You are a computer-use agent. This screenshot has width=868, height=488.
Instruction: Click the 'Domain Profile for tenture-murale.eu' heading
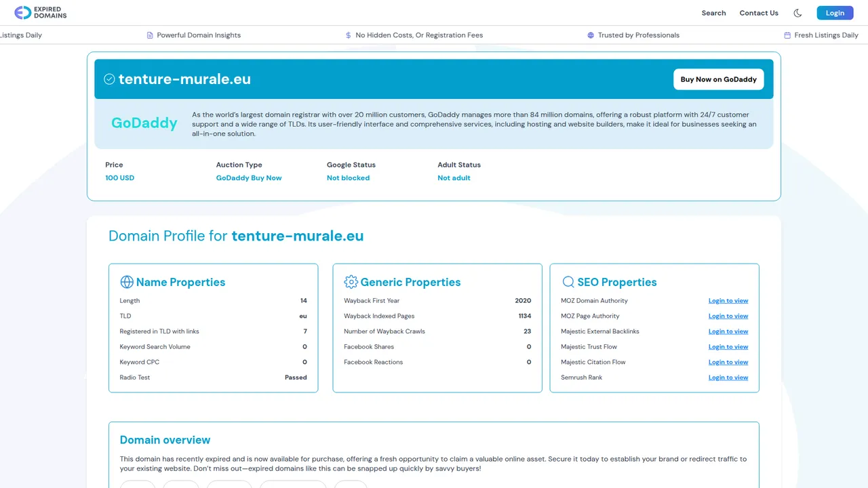click(236, 236)
